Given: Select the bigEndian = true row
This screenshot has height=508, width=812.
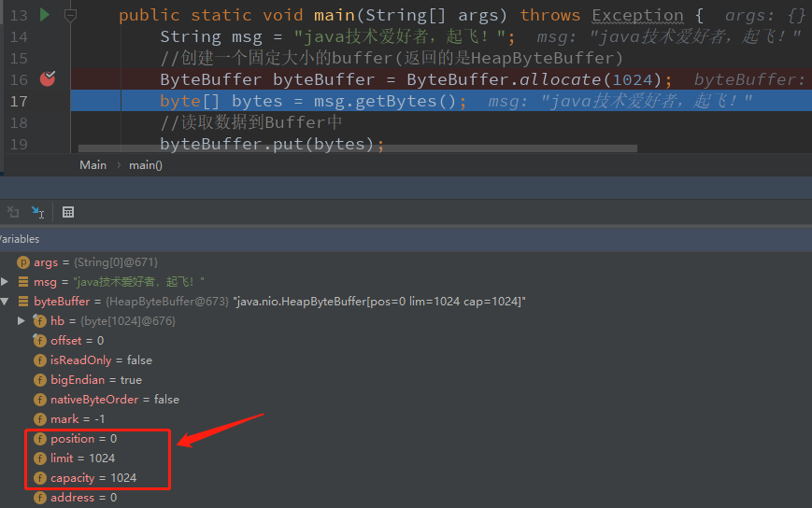Looking at the screenshot, I should coord(406,380).
